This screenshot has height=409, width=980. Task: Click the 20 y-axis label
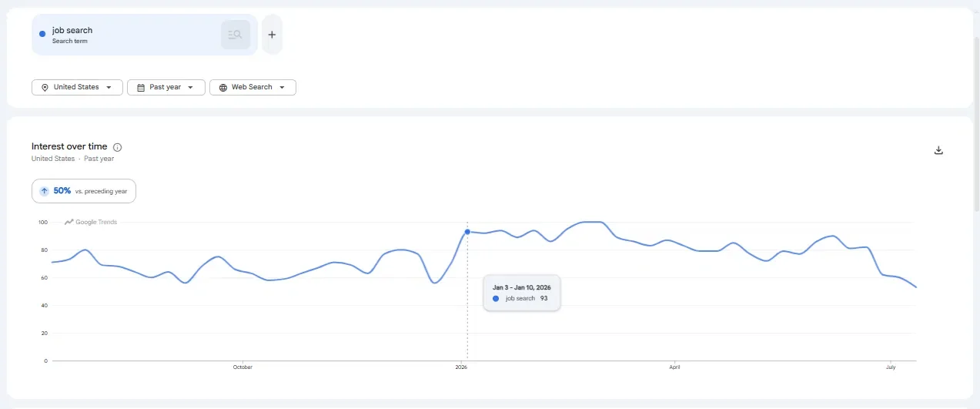[44, 334]
